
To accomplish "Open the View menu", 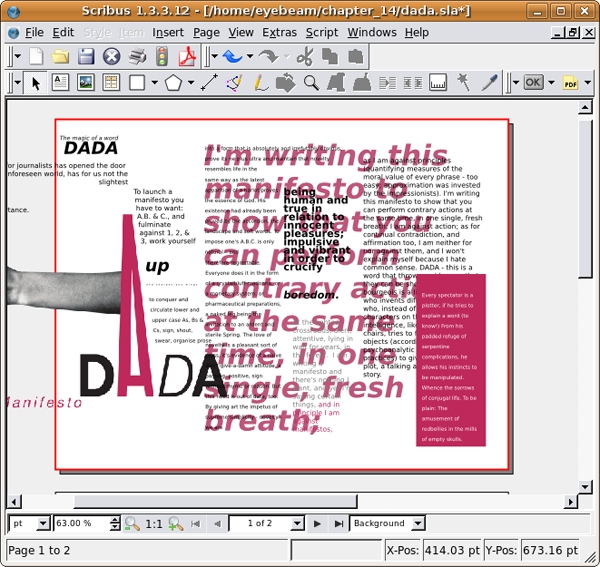I will tap(241, 33).
